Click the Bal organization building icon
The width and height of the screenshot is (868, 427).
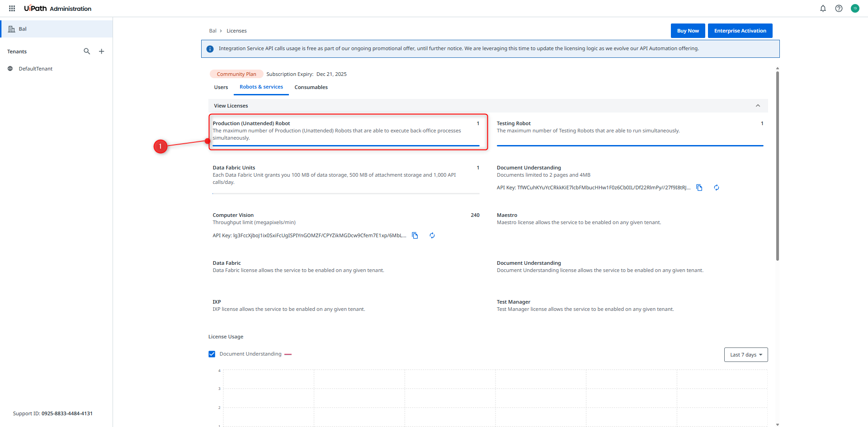point(12,29)
